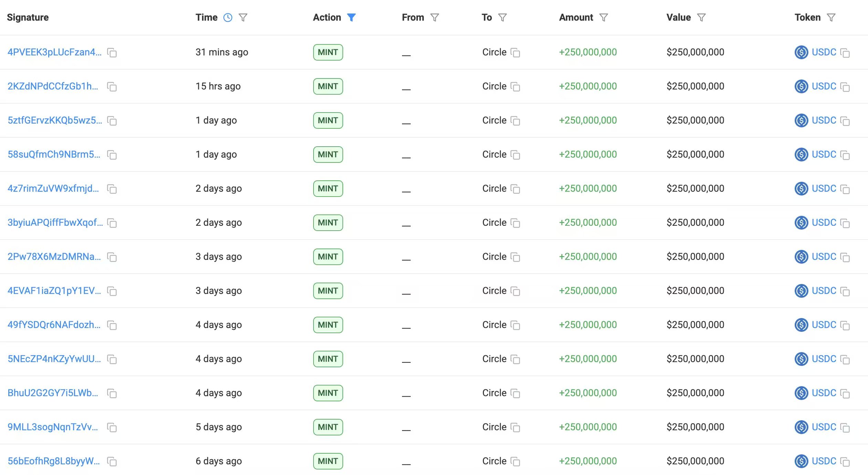Copy signature 4PVEEK3pLUcFzan4
This screenshot has width=868, height=475.
(x=112, y=53)
